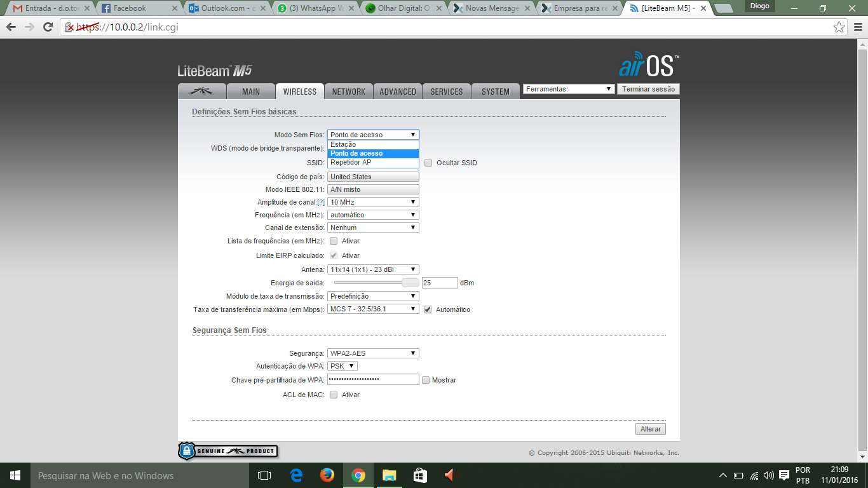This screenshot has width=868, height=488.
Task: Open Task View on the taskbar
Action: tap(264, 475)
